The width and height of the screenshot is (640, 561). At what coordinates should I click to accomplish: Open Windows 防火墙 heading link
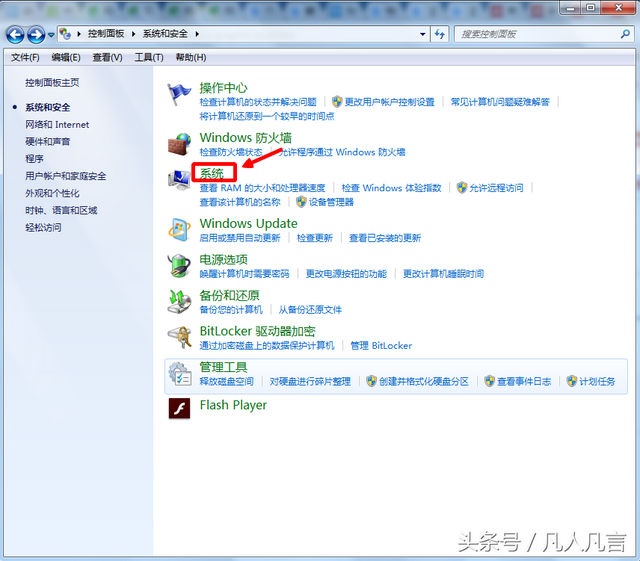pyautogui.click(x=245, y=138)
